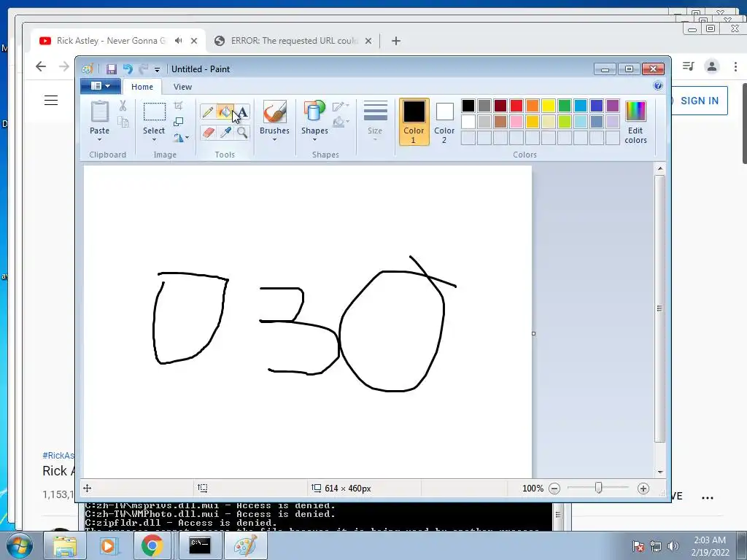Open Windows Explorer from the taskbar
Image resolution: width=747 pixels, height=560 pixels.
65,545
